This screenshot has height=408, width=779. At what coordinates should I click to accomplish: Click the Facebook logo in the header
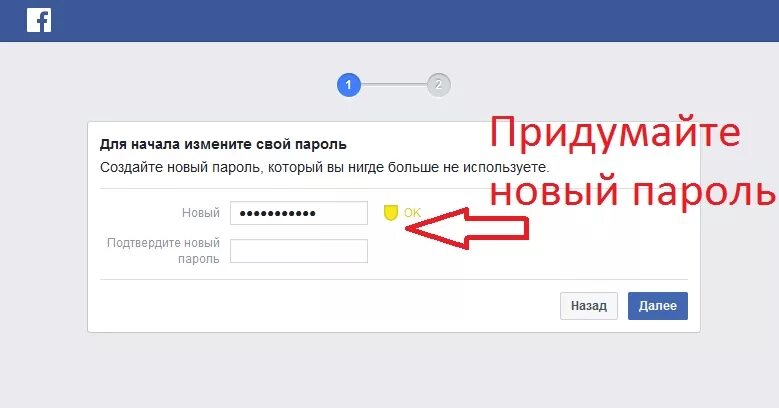39,20
